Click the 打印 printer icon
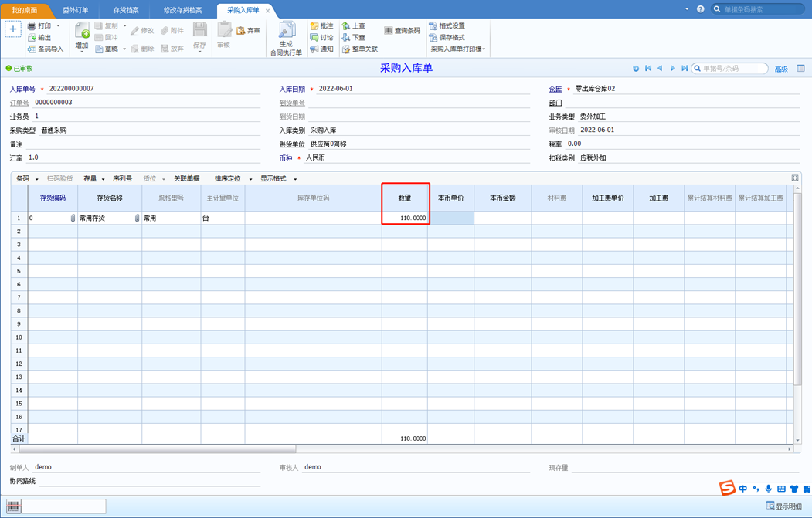This screenshot has height=518, width=812. 32,26
